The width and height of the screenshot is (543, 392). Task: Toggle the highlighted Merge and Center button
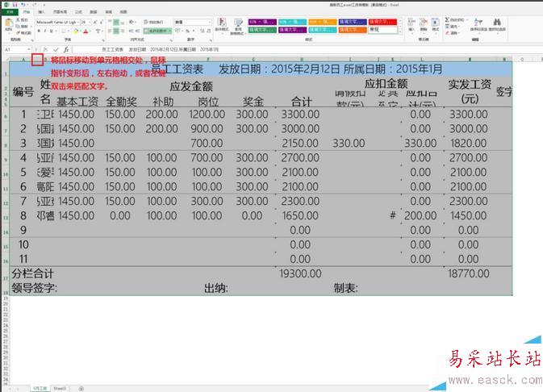[x=157, y=31]
